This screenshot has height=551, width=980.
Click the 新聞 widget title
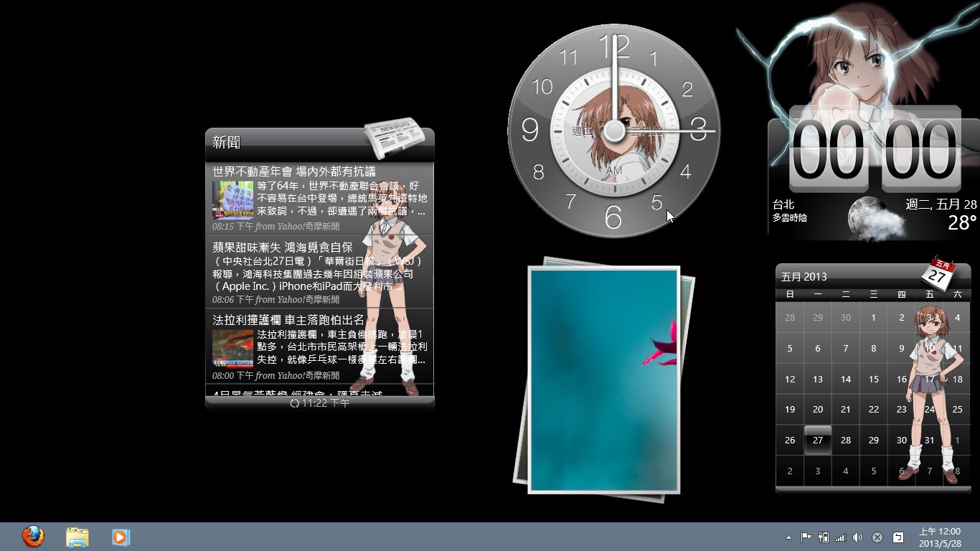tap(227, 142)
